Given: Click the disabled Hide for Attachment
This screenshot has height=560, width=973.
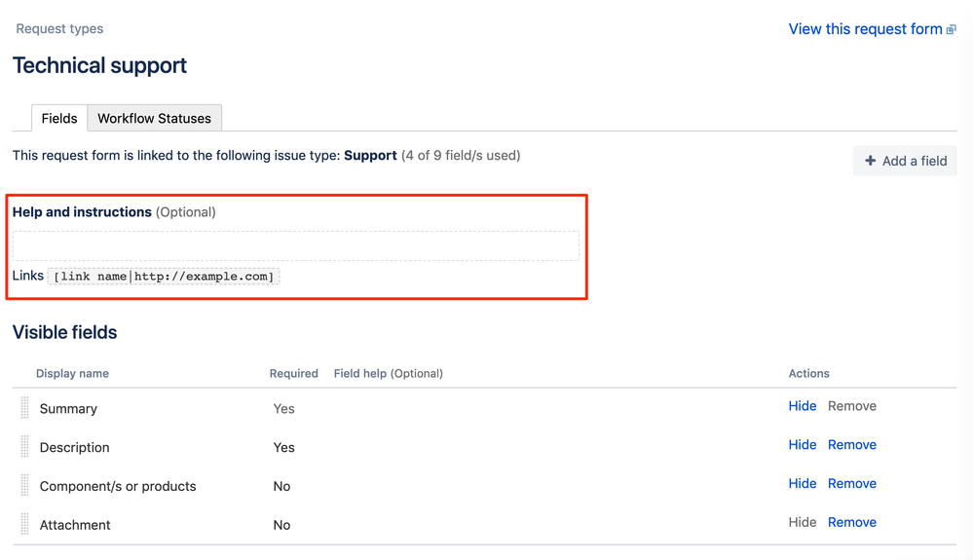Looking at the screenshot, I should pos(803,522).
